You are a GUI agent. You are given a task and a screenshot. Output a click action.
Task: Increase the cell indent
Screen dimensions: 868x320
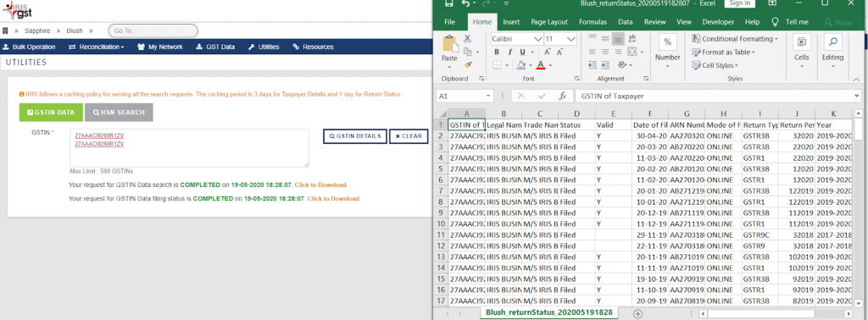click(x=605, y=65)
